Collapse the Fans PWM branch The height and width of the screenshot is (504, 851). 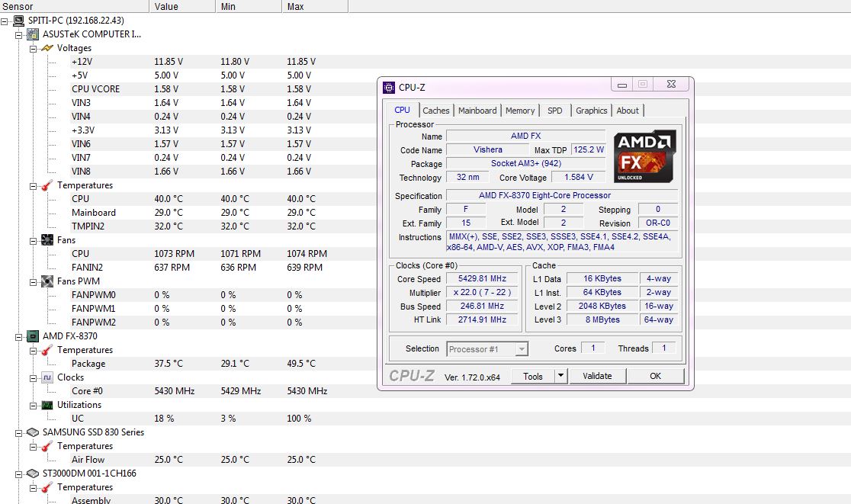pyautogui.click(x=33, y=281)
